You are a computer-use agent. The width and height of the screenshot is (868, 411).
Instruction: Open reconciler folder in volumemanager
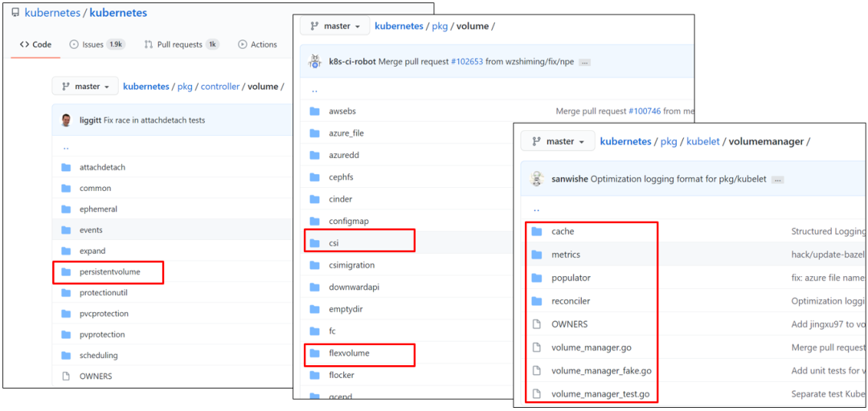(x=571, y=301)
